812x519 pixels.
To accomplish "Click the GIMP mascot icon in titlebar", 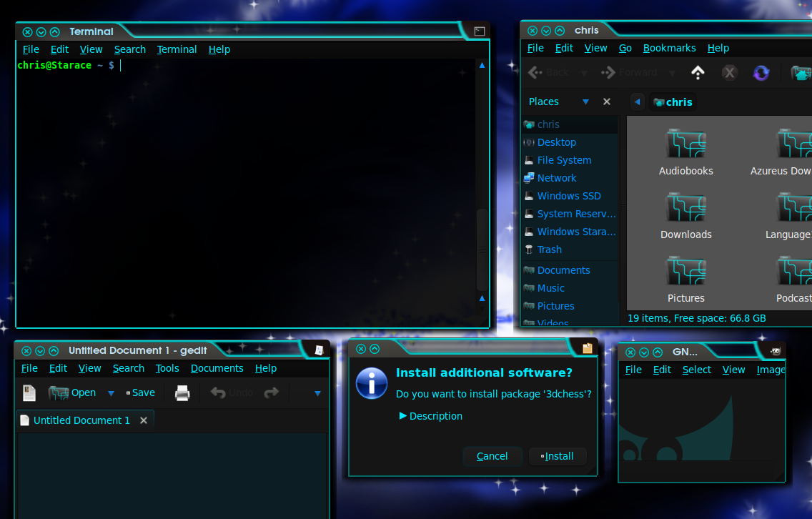I will click(x=776, y=351).
